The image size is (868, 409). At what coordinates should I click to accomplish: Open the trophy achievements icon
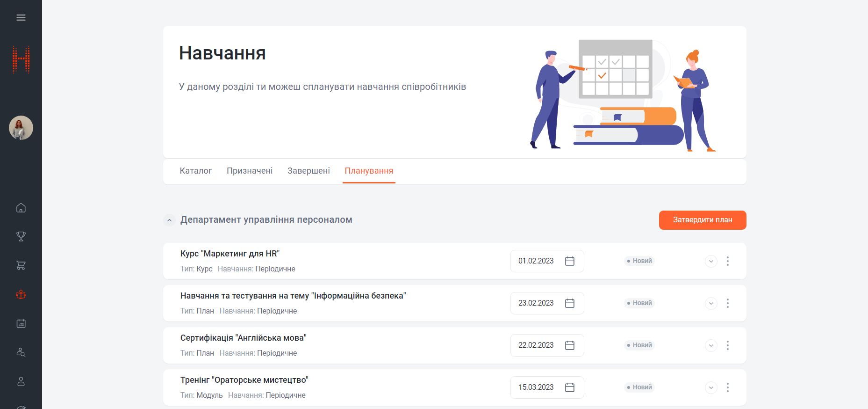click(21, 236)
